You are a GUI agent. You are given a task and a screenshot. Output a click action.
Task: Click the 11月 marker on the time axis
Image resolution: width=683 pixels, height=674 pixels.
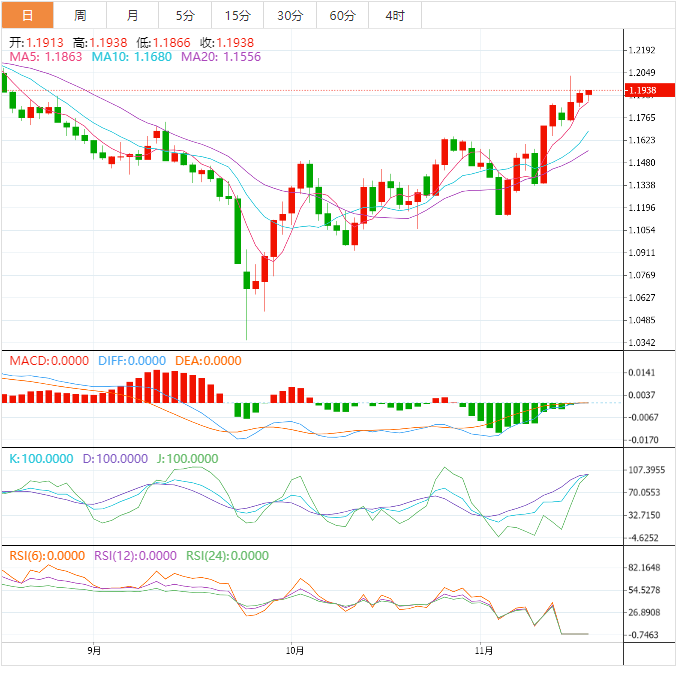point(483,650)
